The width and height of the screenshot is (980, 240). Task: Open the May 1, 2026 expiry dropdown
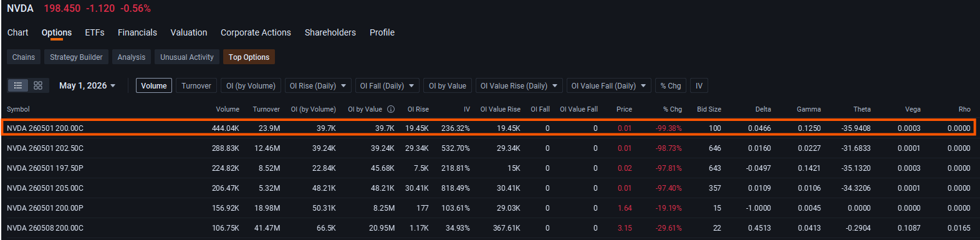click(x=87, y=85)
